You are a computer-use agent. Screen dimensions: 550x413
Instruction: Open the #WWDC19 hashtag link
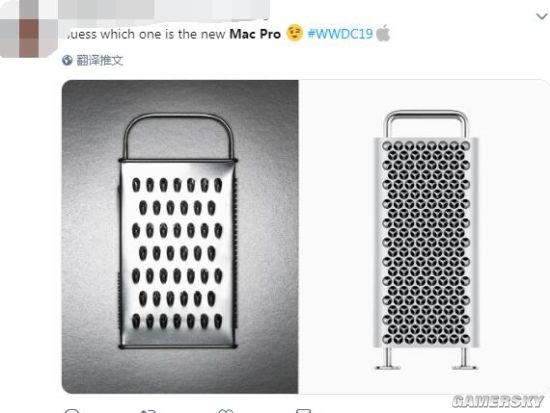point(340,34)
